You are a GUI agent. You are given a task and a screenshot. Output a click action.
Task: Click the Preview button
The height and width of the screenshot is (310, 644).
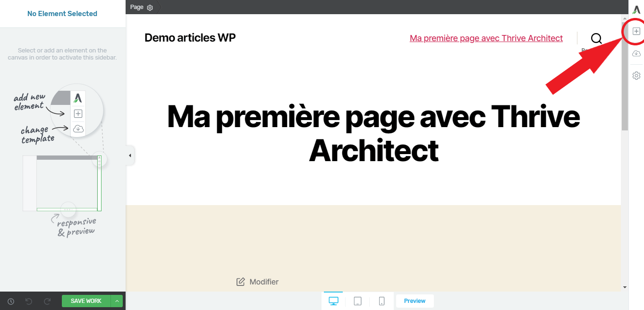[x=415, y=301]
